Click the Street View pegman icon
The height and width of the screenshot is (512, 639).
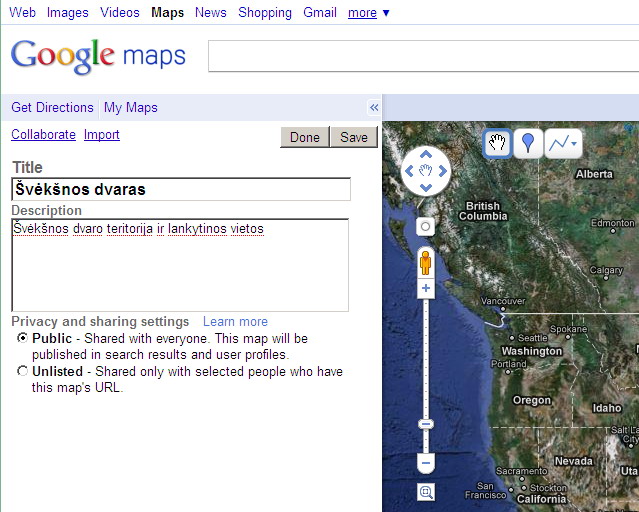425,263
